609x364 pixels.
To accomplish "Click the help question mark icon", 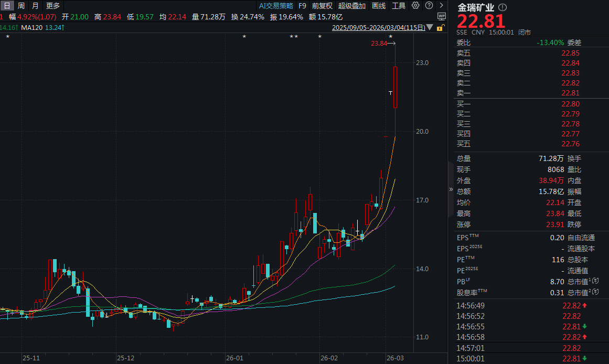I will tap(428, 6).
